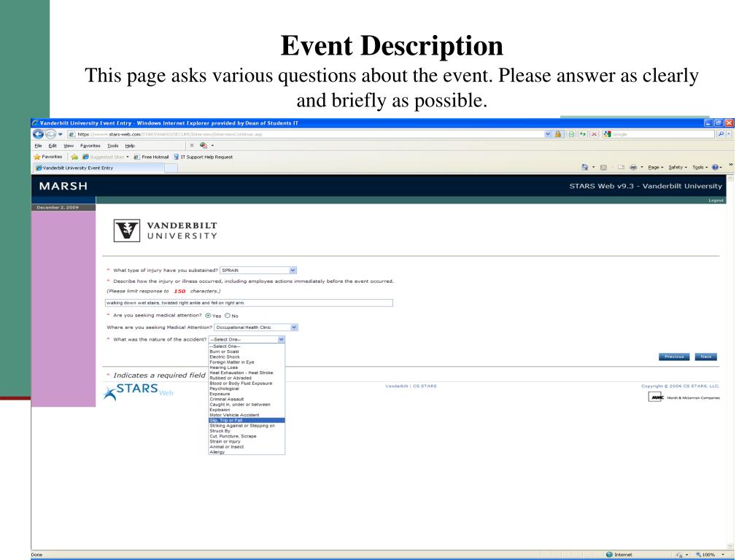
Task: Choose Blood or Body Fluid Exposure option
Action: (x=247, y=384)
